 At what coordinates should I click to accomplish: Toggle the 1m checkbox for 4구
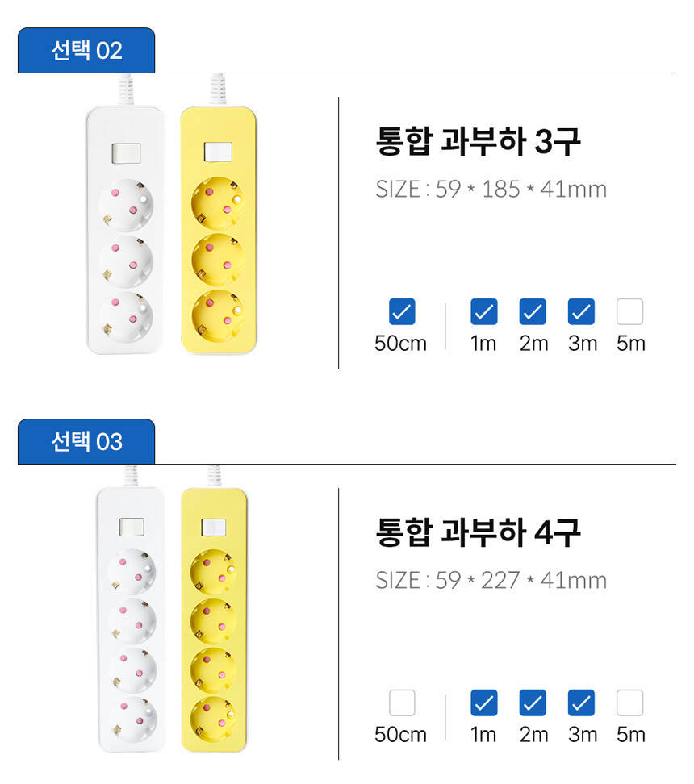[483, 703]
